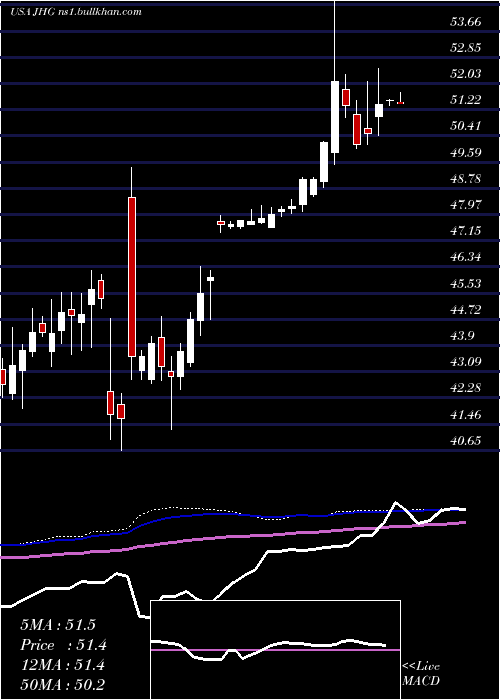Select the 43.9 price axis label

(462, 335)
